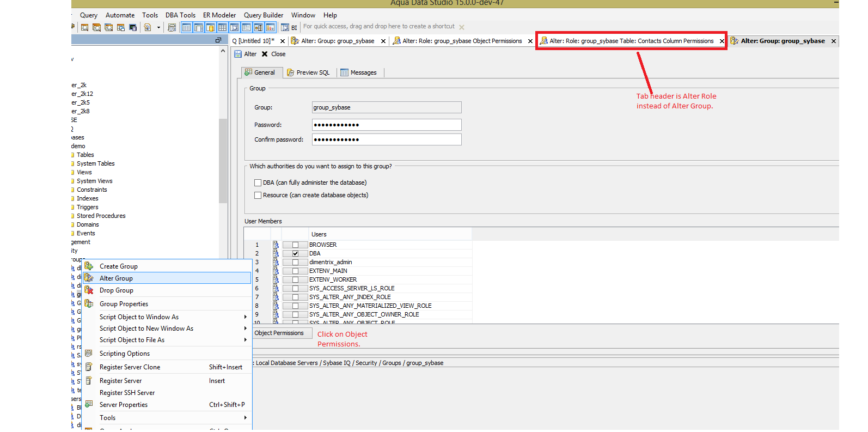Viewport: 868px width, 432px height.
Task: Click the BI toolbar button
Action: coord(289,27)
